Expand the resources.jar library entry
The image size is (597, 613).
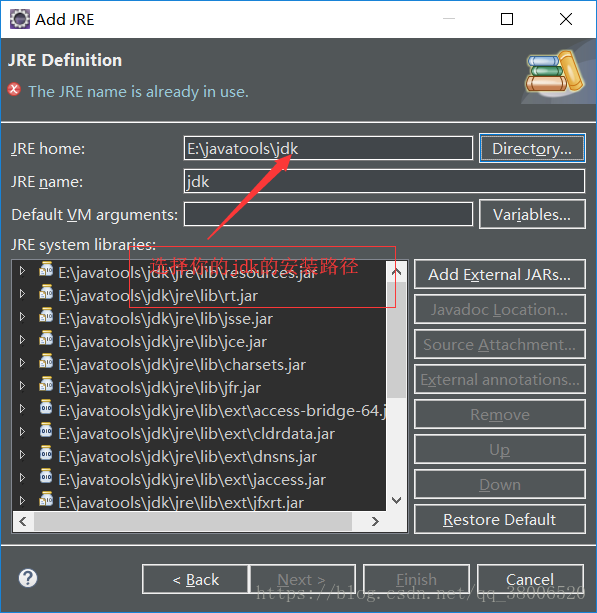pos(22,271)
